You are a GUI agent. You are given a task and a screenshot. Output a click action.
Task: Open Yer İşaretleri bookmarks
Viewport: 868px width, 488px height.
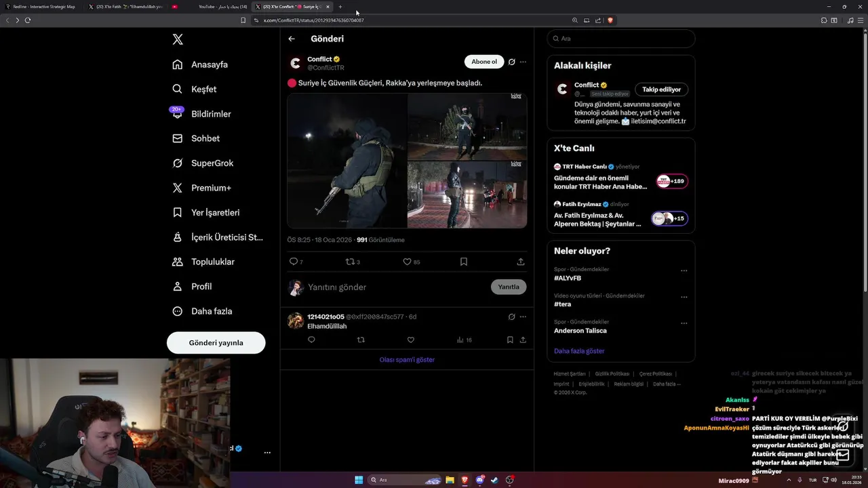(x=205, y=212)
